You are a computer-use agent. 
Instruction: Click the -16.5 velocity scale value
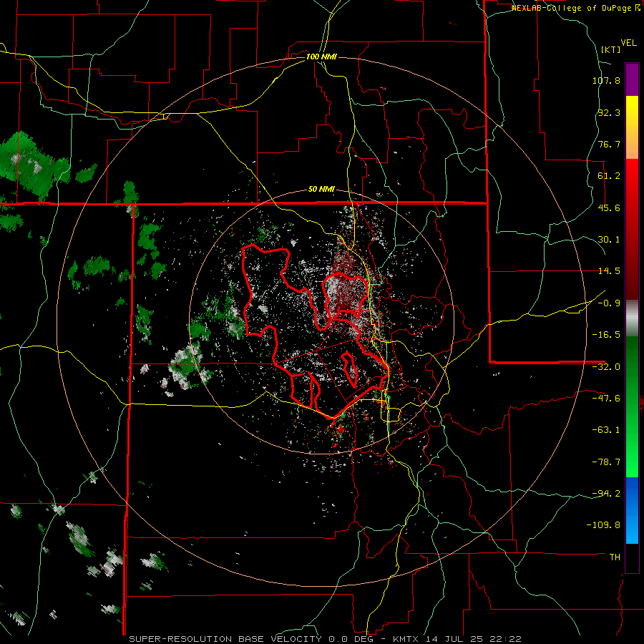(606, 335)
